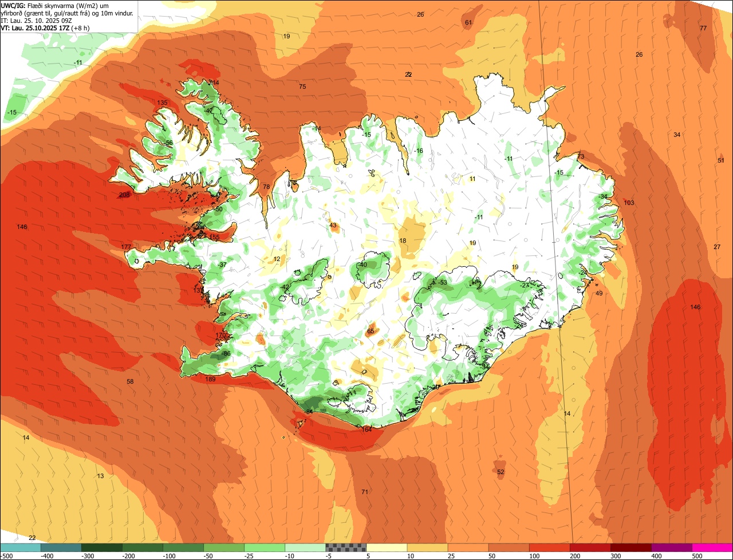Click the map value '12' in west Iceland
Screen dimensions: 733x560
[x=277, y=259]
